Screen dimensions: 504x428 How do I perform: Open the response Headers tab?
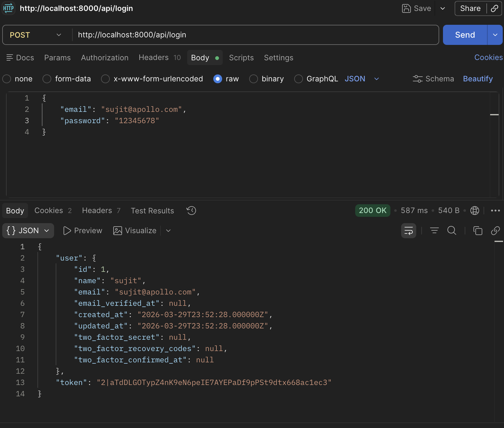pyautogui.click(x=101, y=210)
